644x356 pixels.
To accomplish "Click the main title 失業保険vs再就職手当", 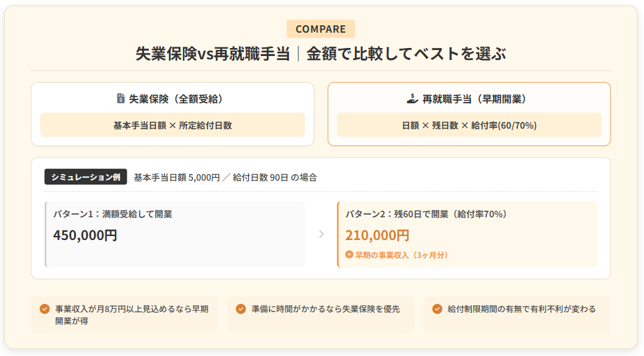I will click(212, 54).
